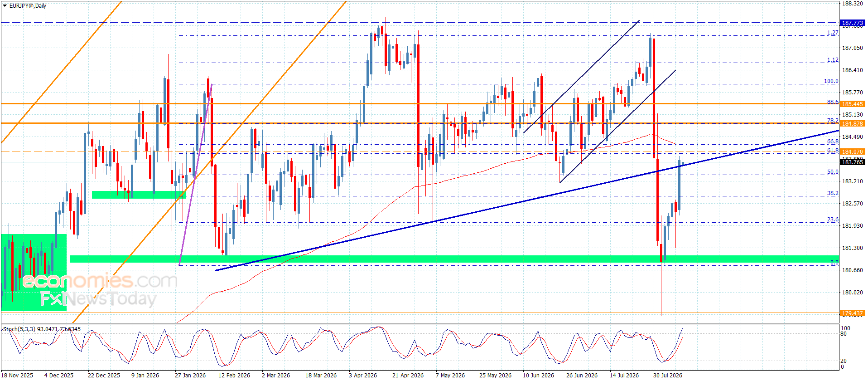Viewport: 868px width, 381px height.
Task: Select the 187.773 blue price label
Action: point(852,23)
